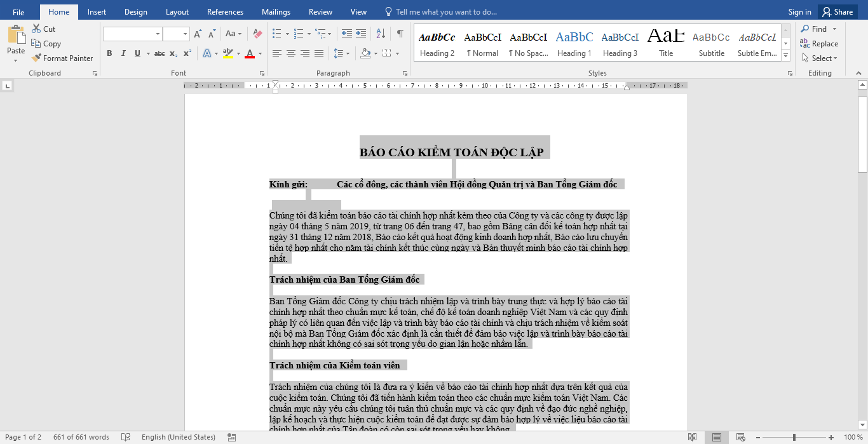Click the Align Right icon
The image size is (868, 444).
pos(305,53)
